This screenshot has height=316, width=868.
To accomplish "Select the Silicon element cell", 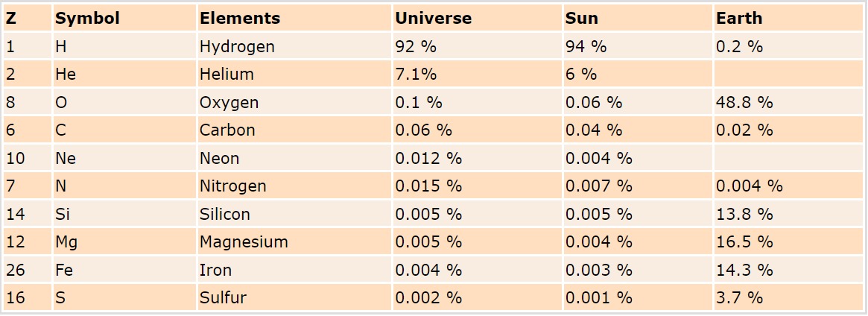I will click(224, 214).
